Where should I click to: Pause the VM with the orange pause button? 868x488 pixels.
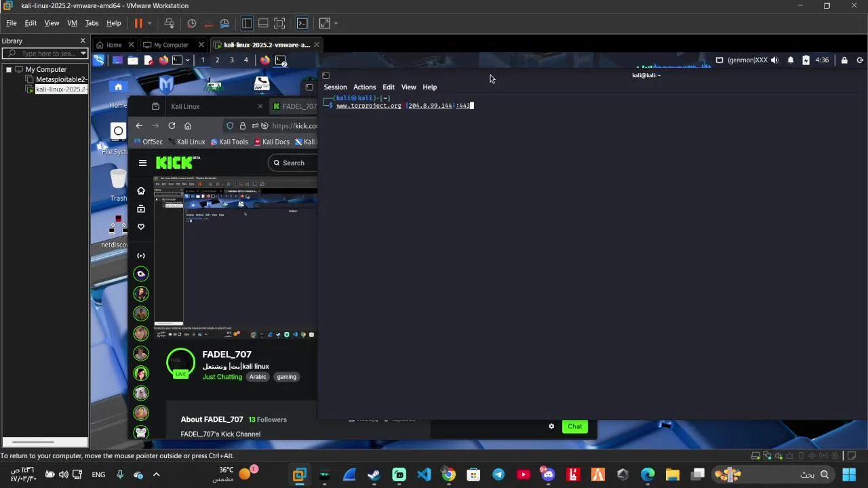pos(138,23)
